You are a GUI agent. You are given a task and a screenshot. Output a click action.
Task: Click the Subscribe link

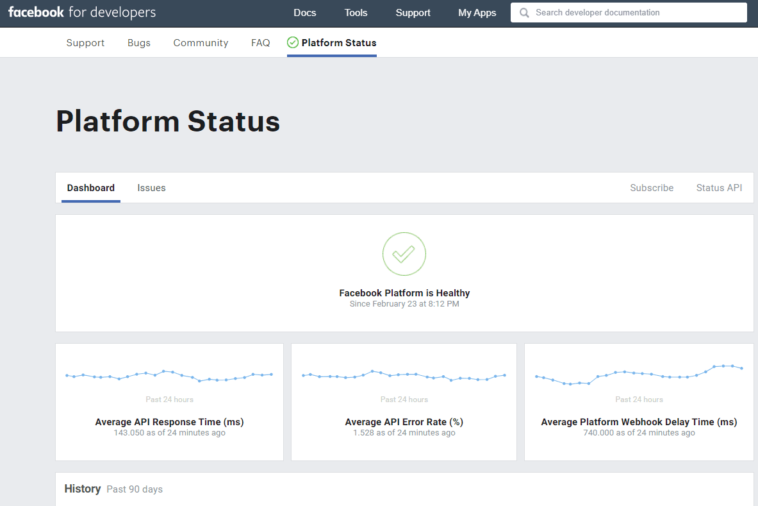click(x=652, y=188)
